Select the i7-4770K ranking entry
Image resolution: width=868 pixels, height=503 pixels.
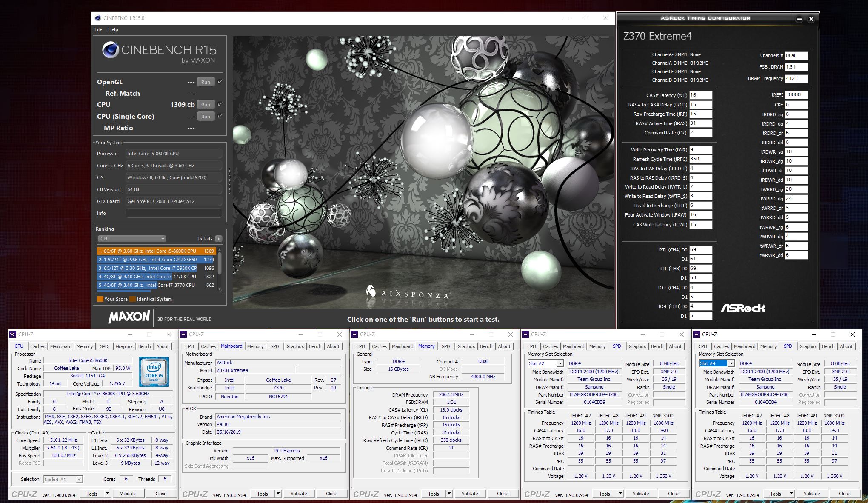[157, 277]
